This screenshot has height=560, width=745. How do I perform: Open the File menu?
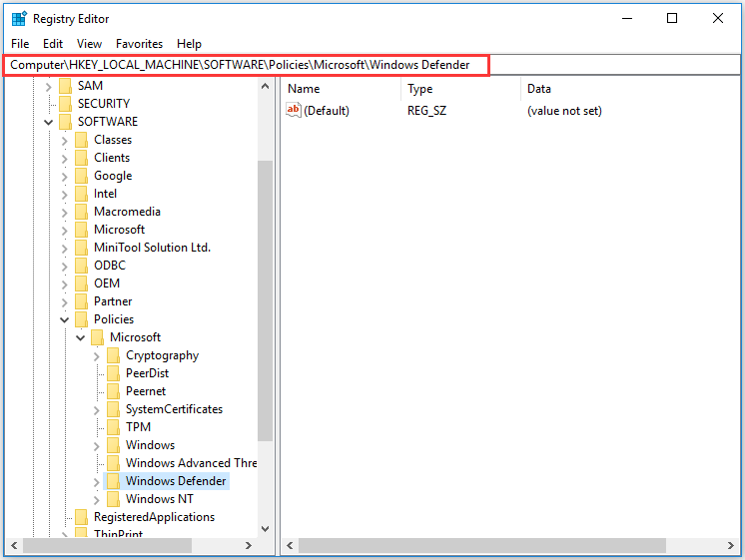(x=20, y=44)
